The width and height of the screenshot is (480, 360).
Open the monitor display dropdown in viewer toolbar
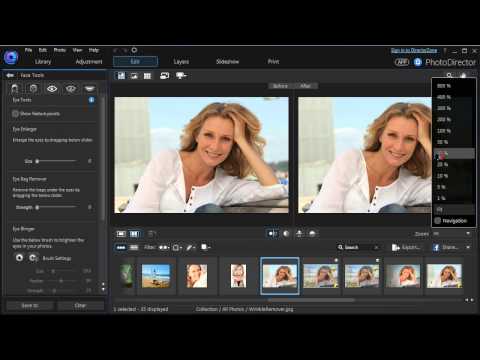[x=182, y=76]
